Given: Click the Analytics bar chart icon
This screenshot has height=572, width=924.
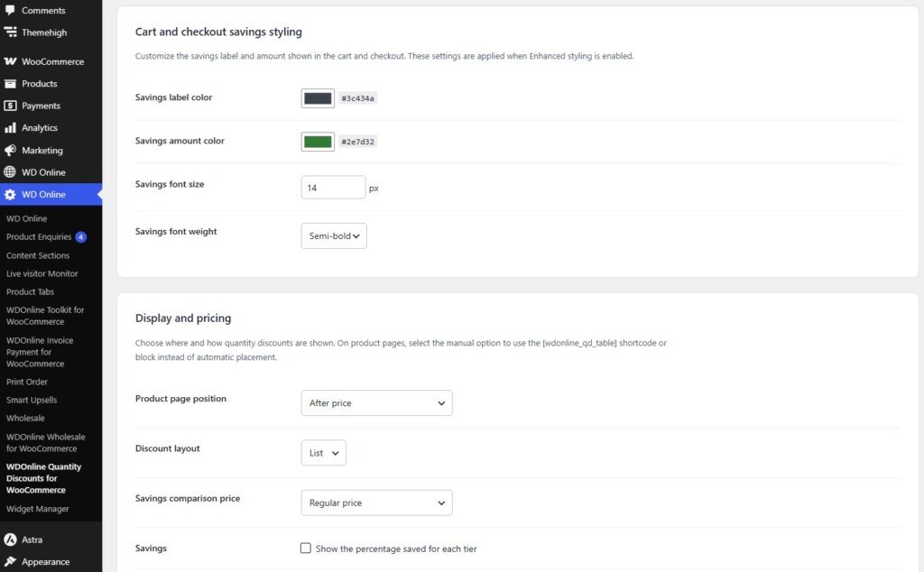Looking at the screenshot, I should click(x=10, y=128).
